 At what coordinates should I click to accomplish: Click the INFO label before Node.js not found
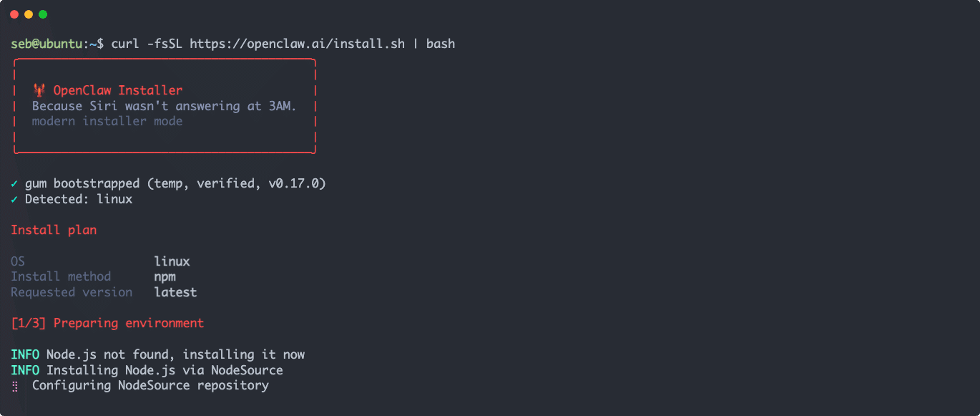click(x=25, y=354)
